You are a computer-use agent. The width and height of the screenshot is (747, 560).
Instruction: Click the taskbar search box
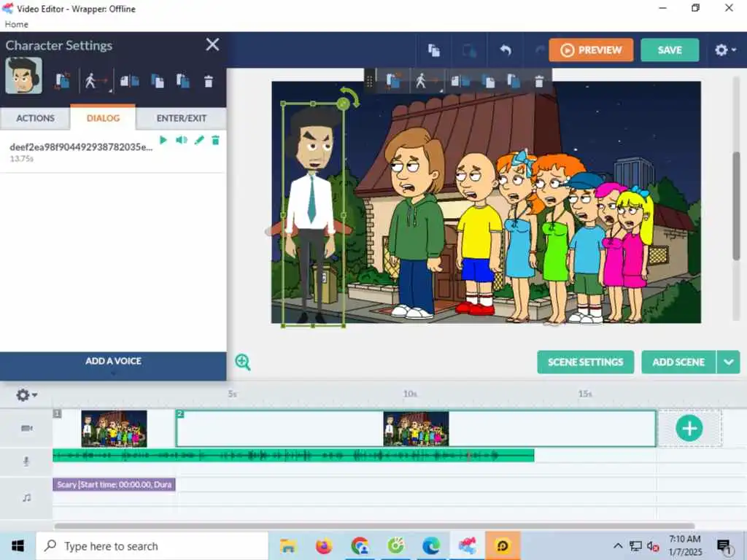tap(152, 545)
